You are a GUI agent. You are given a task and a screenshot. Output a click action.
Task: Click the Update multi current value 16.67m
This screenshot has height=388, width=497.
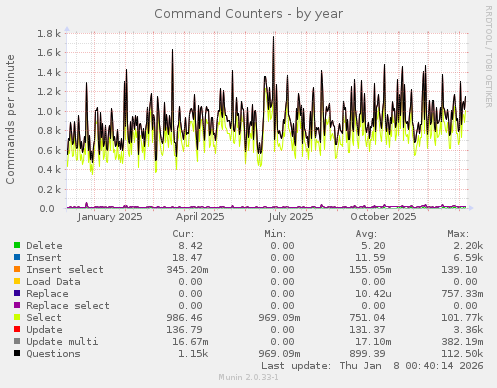click(x=190, y=342)
